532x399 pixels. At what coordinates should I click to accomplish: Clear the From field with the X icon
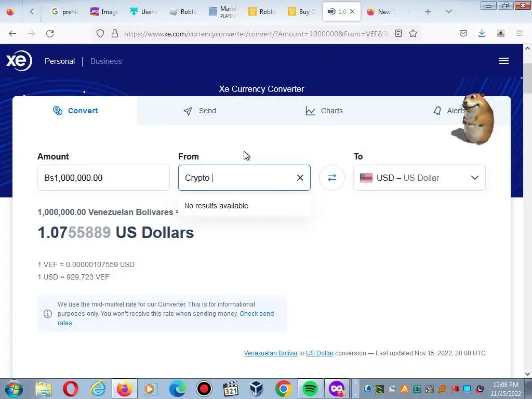tap(300, 178)
